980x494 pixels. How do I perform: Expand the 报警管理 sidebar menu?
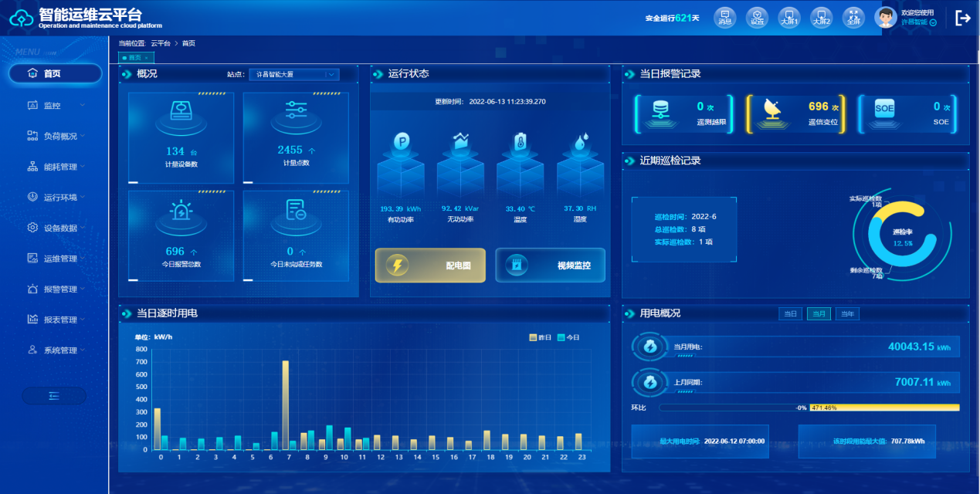tap(55, 289)
